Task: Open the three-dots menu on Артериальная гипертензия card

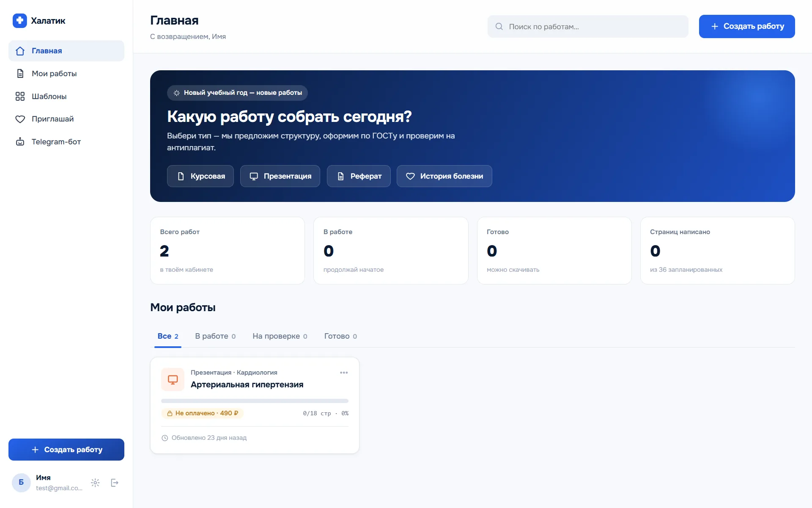Action: point(344,373)
